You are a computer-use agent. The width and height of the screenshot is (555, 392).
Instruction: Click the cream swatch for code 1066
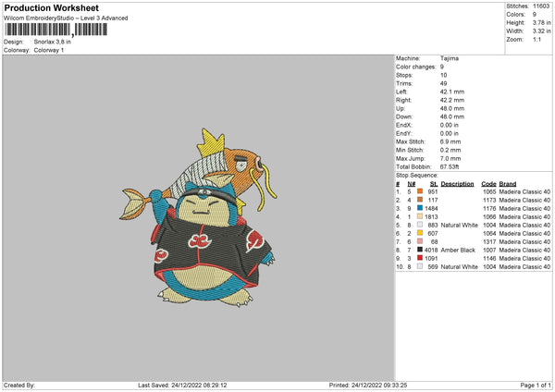pos(420,216)
